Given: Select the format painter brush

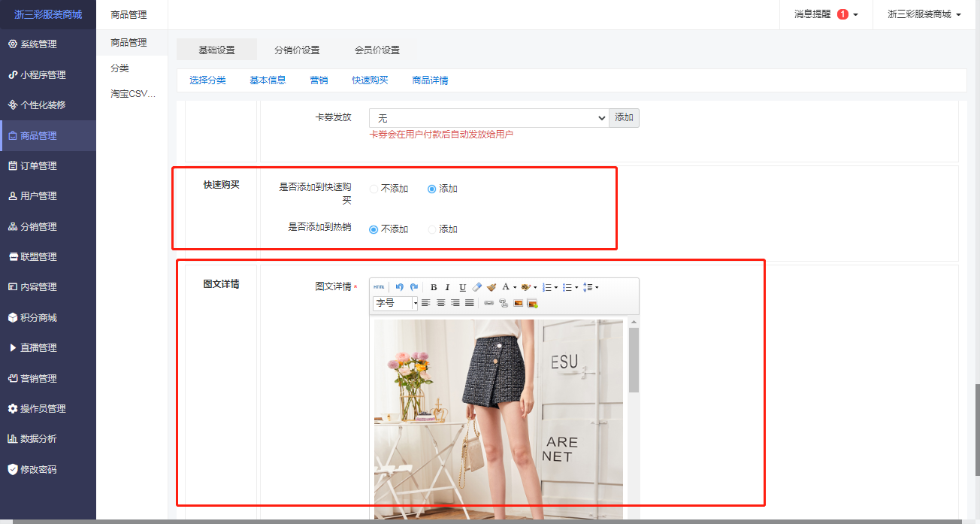Looking at the screenshot, I should pyautogui.click(x=492, y=287).
